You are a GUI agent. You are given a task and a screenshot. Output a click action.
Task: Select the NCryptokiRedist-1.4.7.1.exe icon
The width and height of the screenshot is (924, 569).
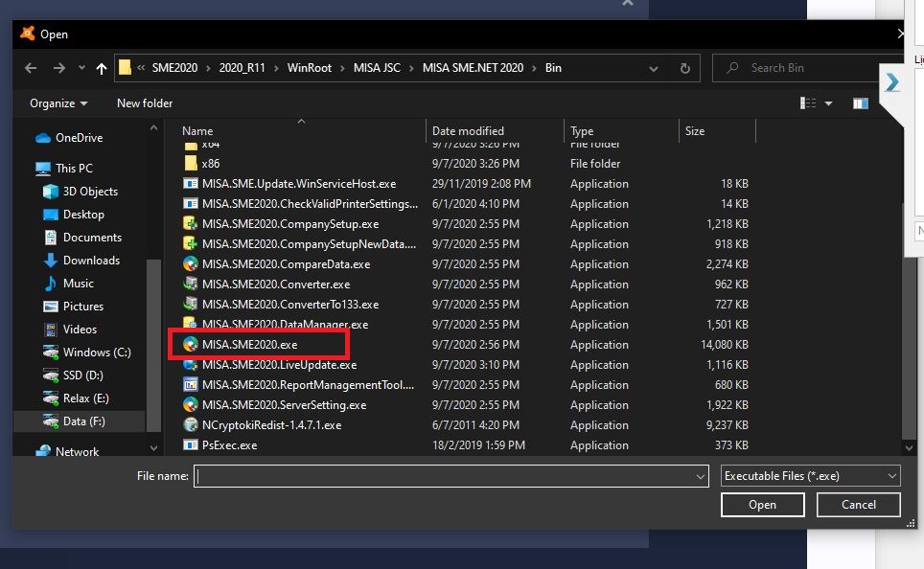(x=191, y=425)
